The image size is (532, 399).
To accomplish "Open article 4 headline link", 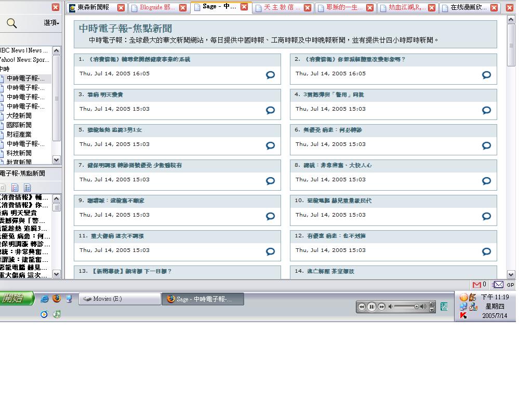I will click(334, 95).
